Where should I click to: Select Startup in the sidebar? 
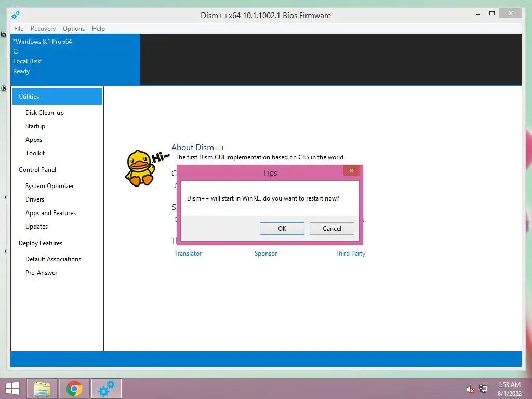tap(35, 126)
